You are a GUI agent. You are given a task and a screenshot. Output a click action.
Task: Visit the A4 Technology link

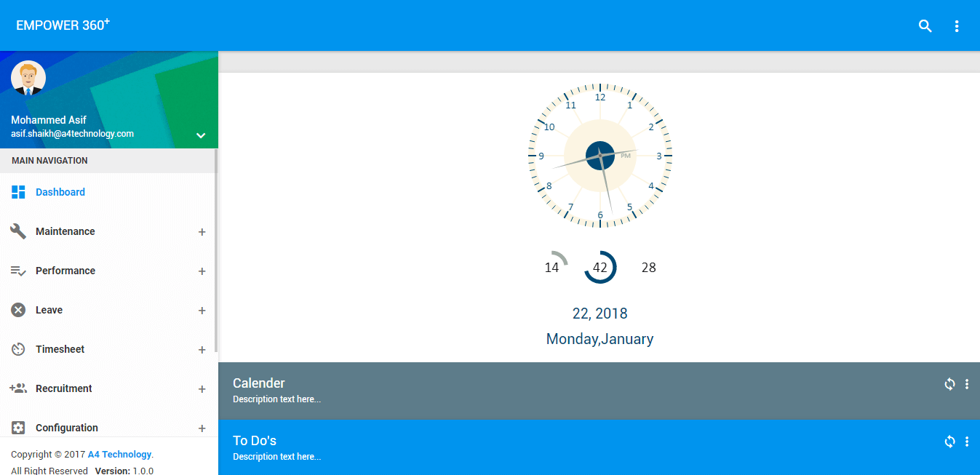pyautogui.click(x=119, y=454)
